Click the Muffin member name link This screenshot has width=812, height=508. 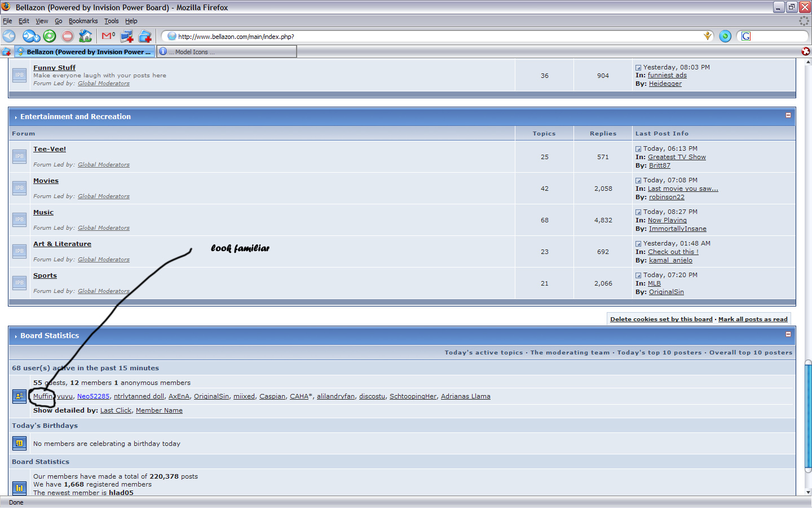coord(42,396)
